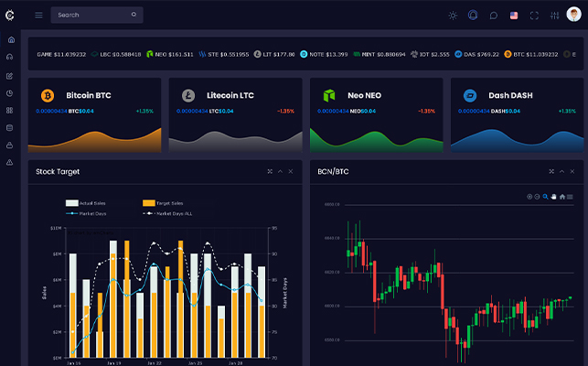Click the Neo logo on NEO card
Image resolution: width=588 pixels, height=366 pixels.
pyautogui.click(x=329, y=96)
